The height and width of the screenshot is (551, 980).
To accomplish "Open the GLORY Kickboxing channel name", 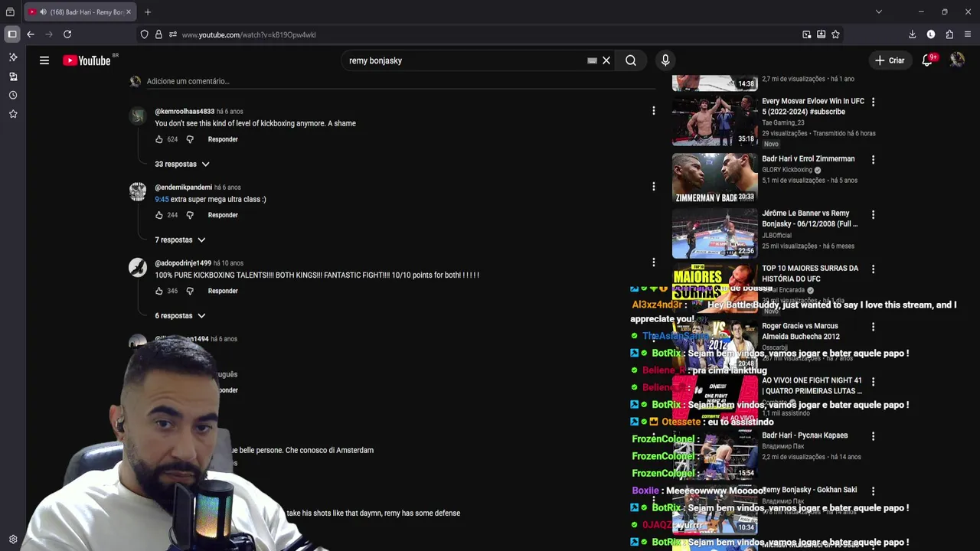I will 787,170.
